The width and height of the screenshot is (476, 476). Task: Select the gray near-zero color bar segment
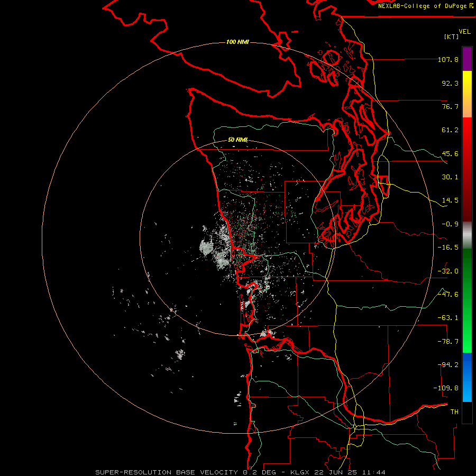tap(467, 235)
